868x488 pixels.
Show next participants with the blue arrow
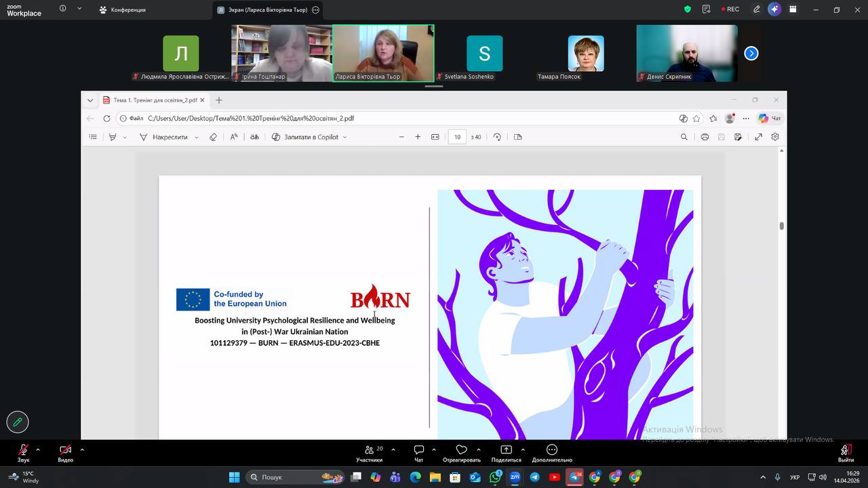751,54
